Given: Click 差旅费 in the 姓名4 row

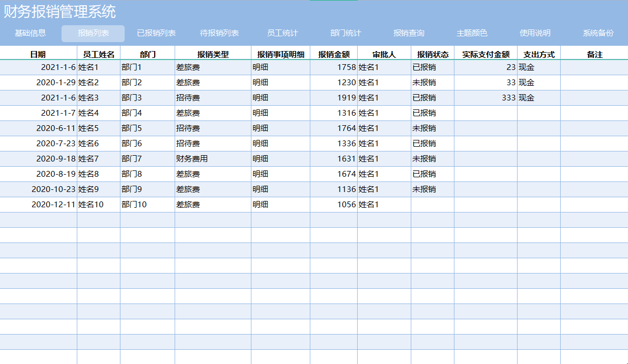Looking at the screenshot, I should pyautogui.click(x=213, y=113).
